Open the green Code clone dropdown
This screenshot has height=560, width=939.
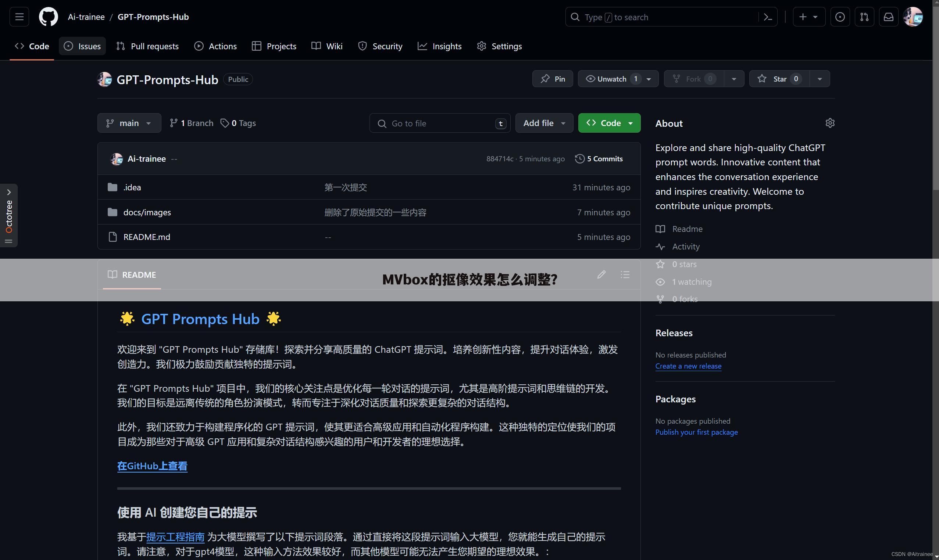coord(609,123)
